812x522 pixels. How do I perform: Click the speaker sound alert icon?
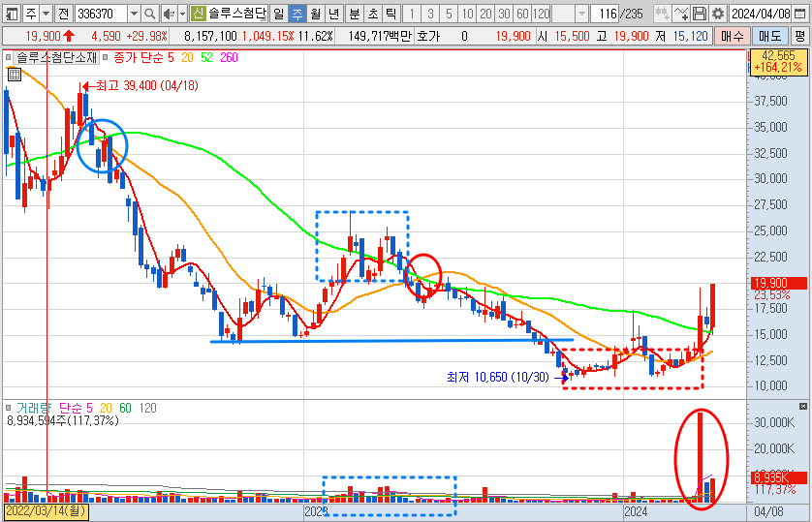169,14
